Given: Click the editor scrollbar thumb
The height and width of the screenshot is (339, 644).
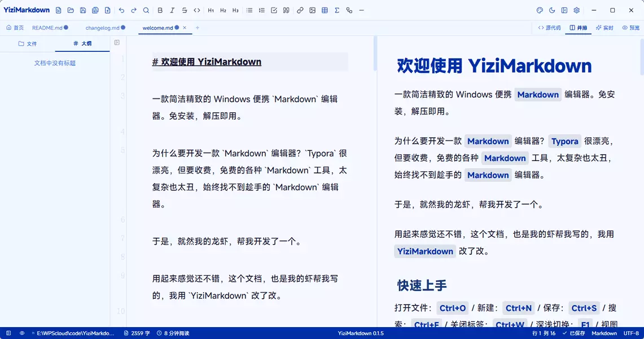Looking at the screenshot, I should pos(375,54).
